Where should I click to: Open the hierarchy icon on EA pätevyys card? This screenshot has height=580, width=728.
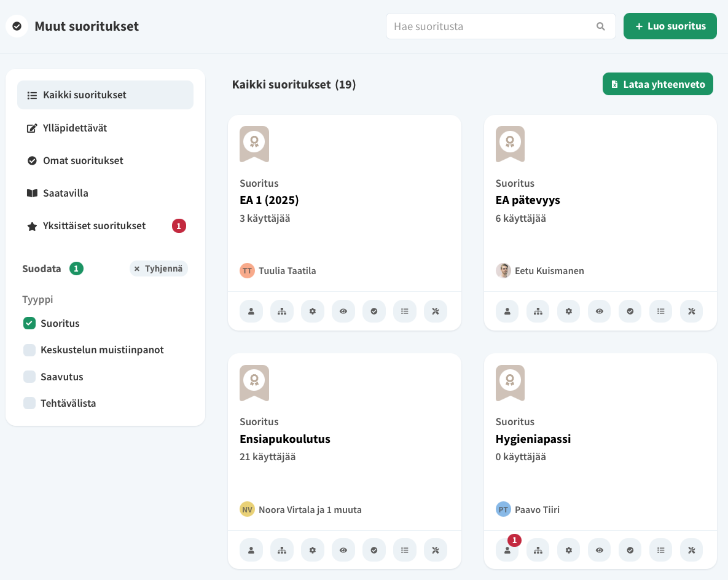point(538,311)
